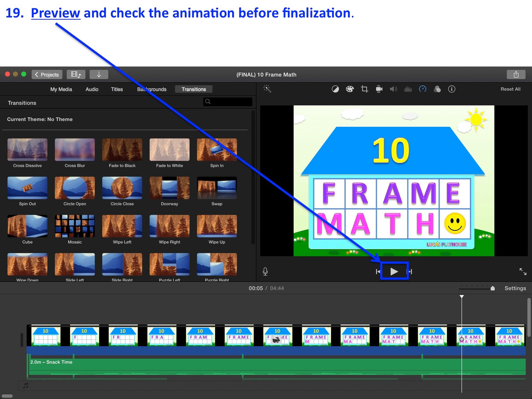Toggle the Clip Information panel
The width and height of the screenshot is (532, 399).
[x=452, y=89]
